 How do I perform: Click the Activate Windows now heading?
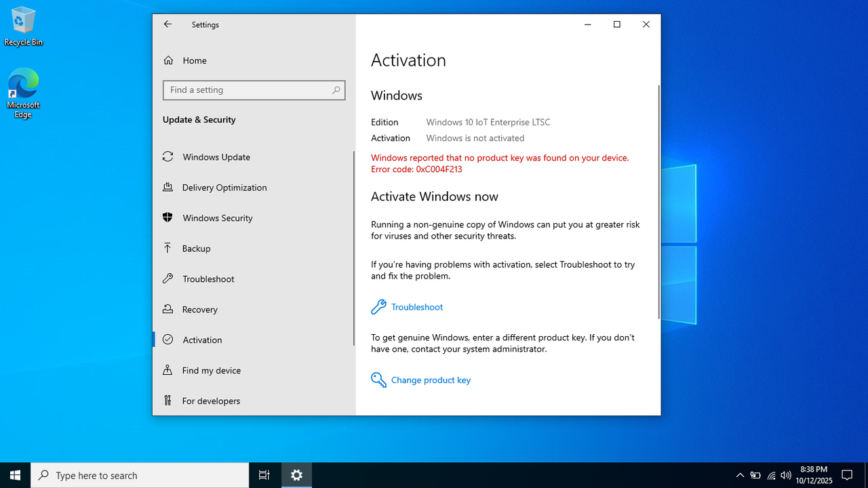pyautogui.click(x=435, y=197)
